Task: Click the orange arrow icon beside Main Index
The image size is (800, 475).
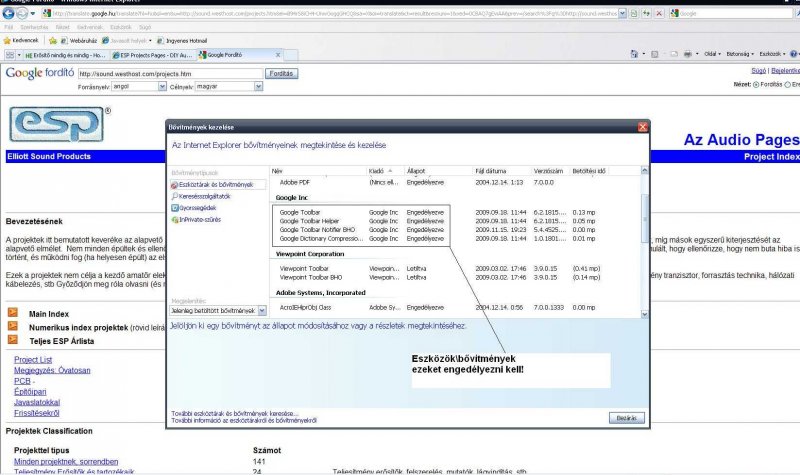Action: tap(13, 312)
